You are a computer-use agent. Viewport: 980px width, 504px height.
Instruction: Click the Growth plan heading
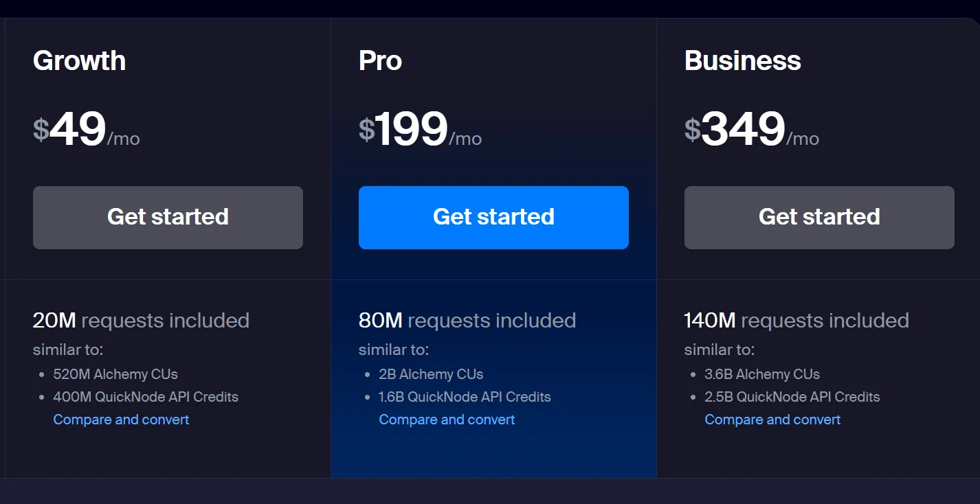[80, 61]
